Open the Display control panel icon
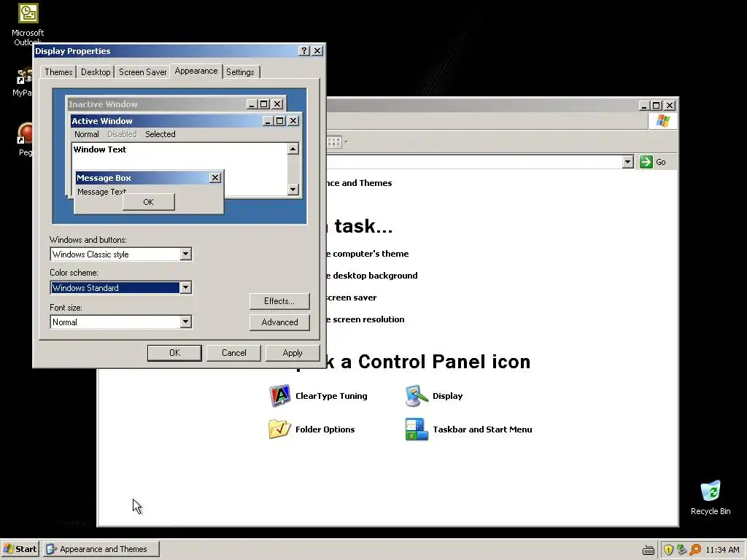This screenshot has height=560, width=747. (417, 396)
